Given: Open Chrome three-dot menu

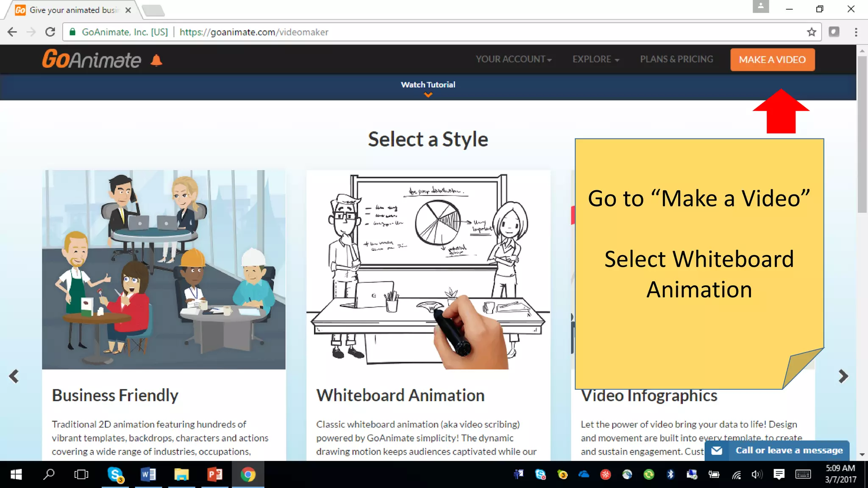Looking at the screenshot, I should (856, 32).
